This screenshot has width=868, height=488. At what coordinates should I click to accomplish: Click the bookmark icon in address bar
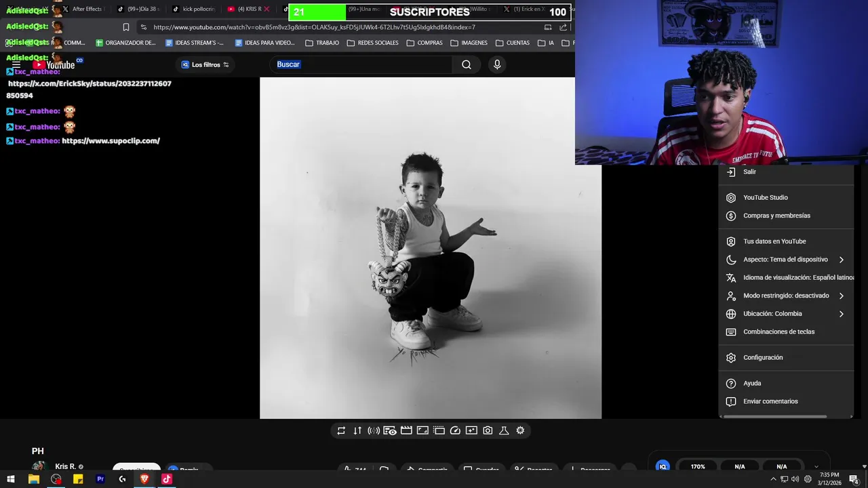tap(126, 27)
